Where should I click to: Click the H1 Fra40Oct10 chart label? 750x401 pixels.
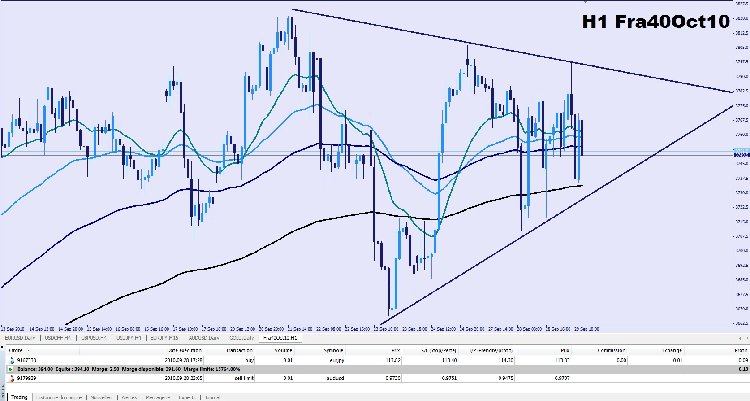point(655,22)
